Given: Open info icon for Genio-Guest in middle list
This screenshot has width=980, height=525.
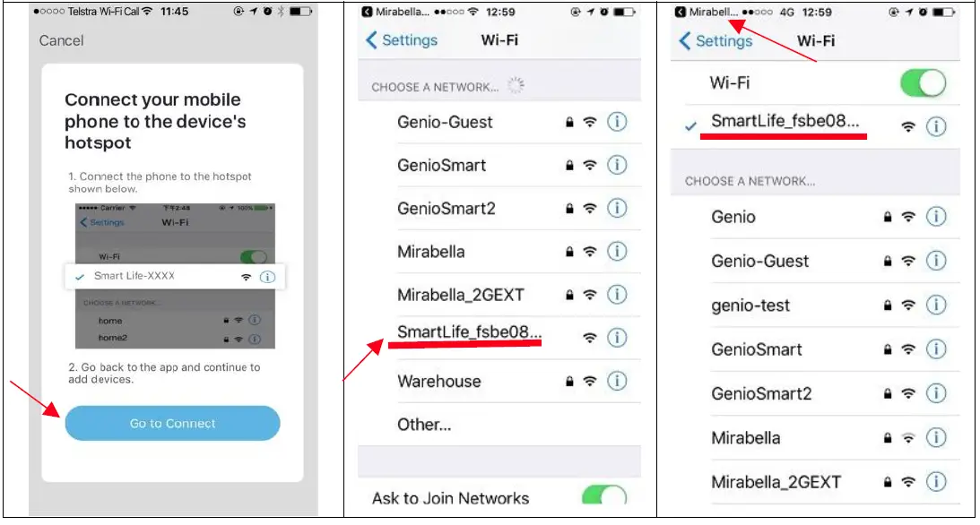Looking at the screenshot, I should tap(617, 122).
